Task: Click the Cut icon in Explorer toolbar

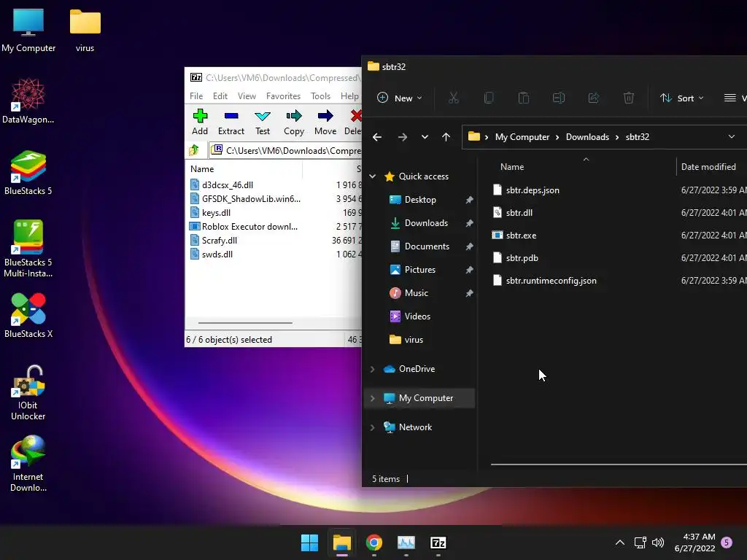Action: point(454,98)
